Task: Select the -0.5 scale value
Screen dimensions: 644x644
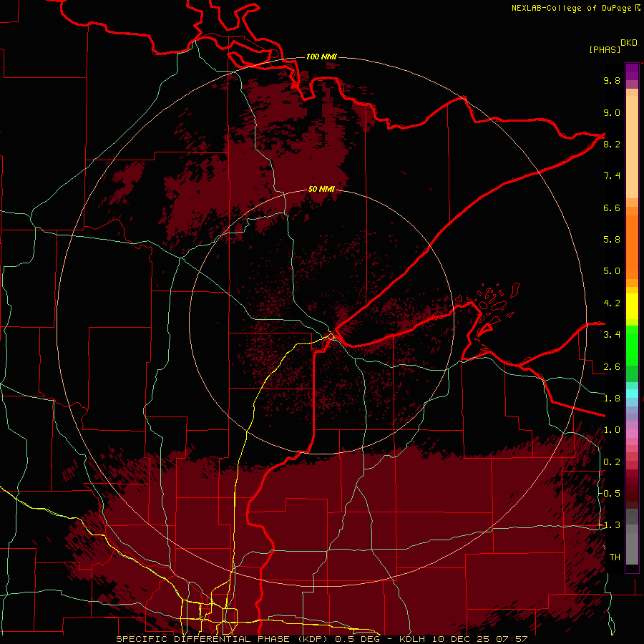Action: click(609, 494)
